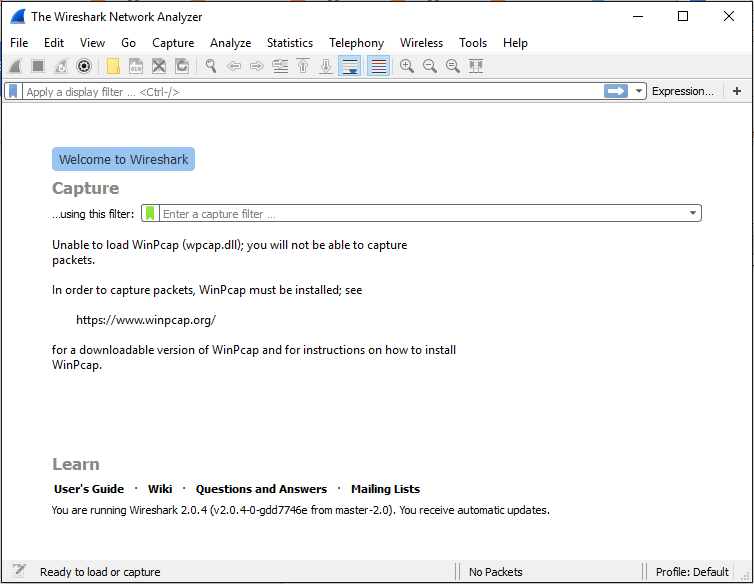
Task: Click the winpcap.org URL text
Action: [x=146, y=320]
